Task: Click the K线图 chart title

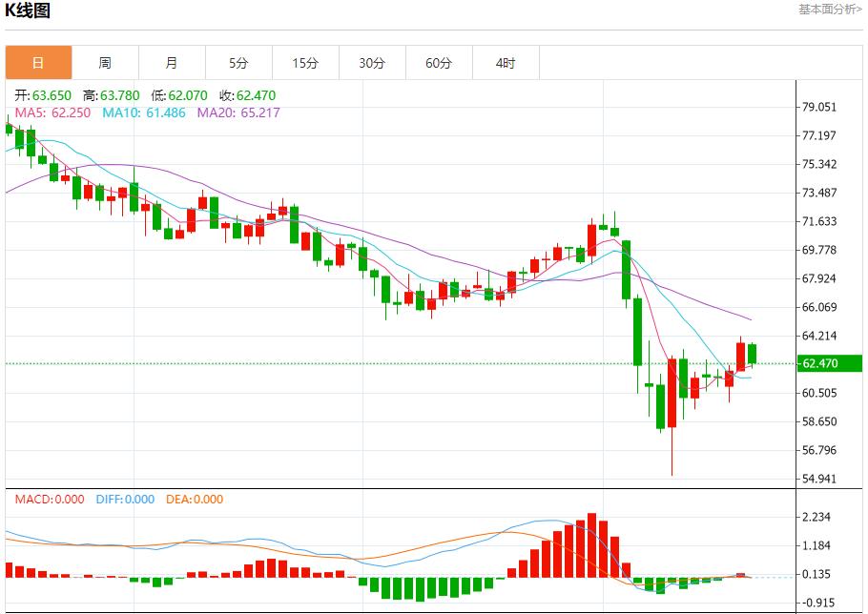Action: coord(30,10)
